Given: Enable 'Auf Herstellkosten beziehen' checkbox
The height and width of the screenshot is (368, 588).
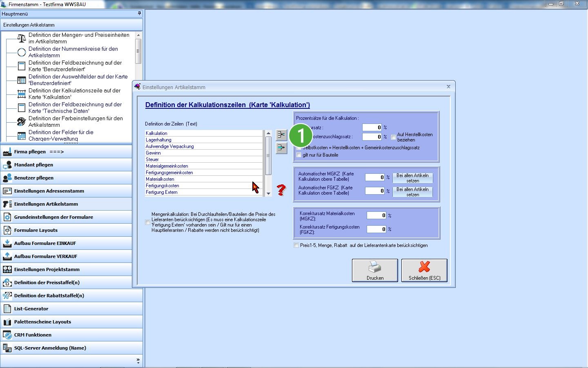Looking at the screenshot, I should click(x=394, y=137).
